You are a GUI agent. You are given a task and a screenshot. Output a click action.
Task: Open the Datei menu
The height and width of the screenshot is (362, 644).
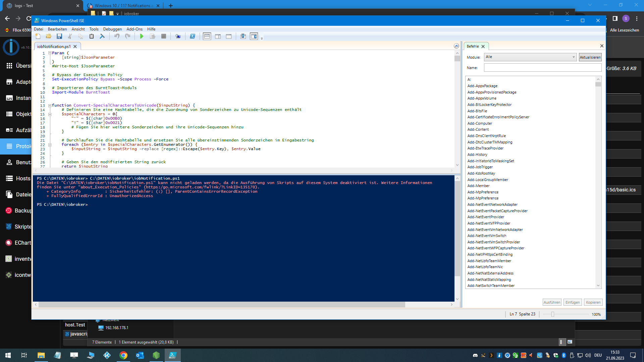[x=39, y=29]
